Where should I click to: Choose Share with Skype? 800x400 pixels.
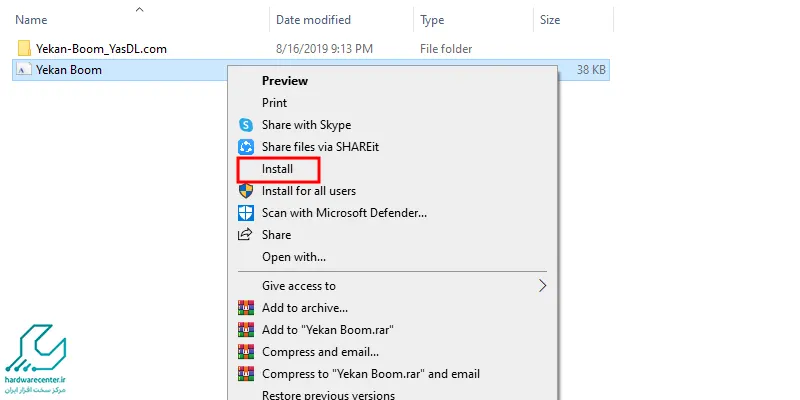pos(306,125)
